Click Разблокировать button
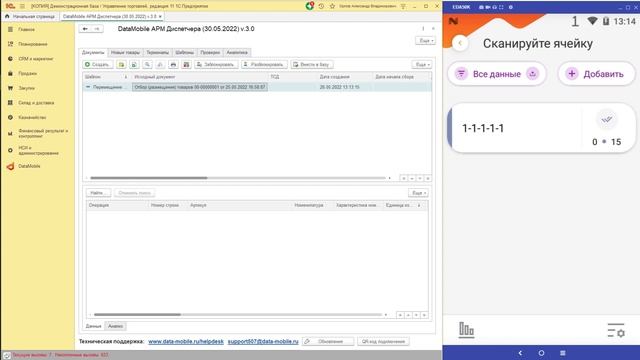The image size is (640, 360). click(x=264, y=64)
